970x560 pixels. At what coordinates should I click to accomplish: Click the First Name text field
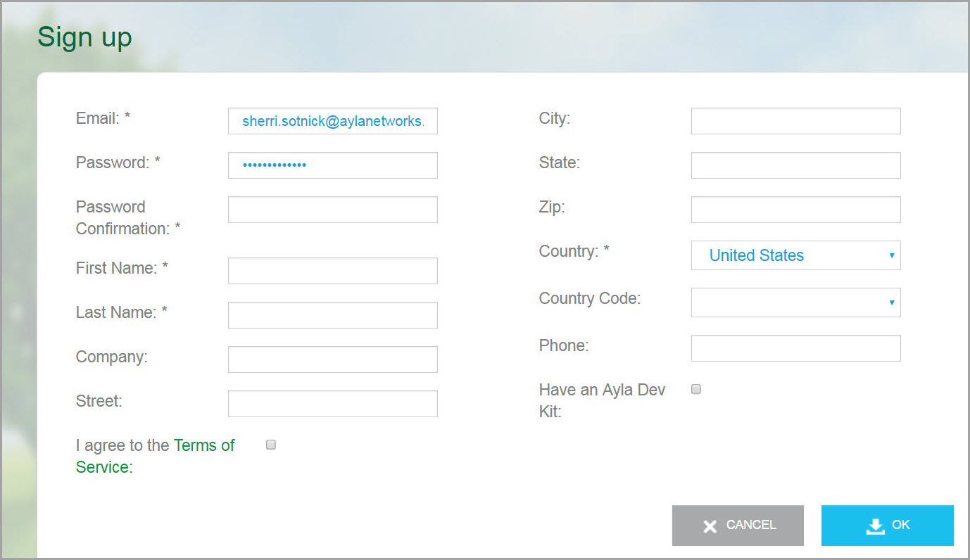pos(332,271)
